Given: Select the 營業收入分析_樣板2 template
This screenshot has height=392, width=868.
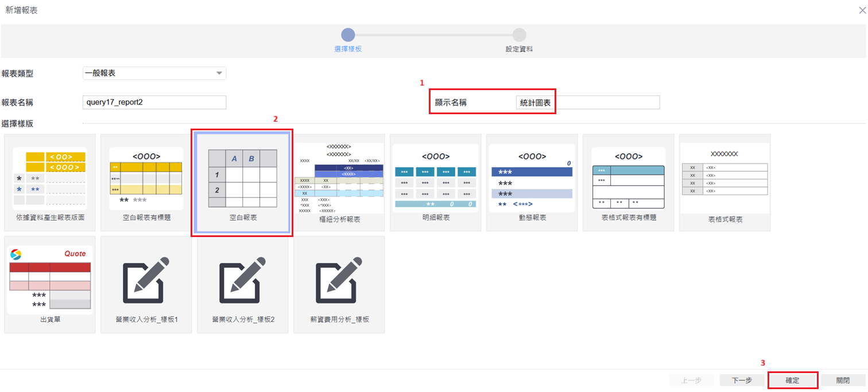Looking at the screenshot, I should [x=243, y=280].
